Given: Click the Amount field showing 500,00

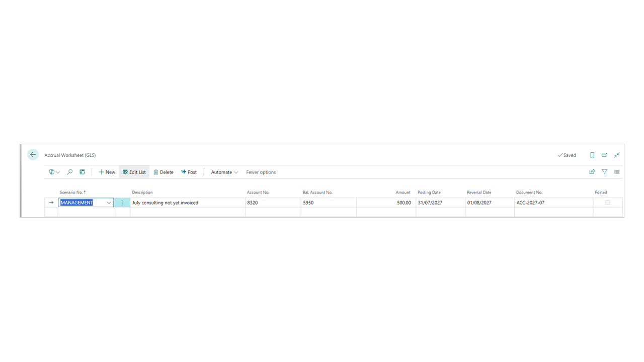Looking at the screenshot, I should click(386, 203).
